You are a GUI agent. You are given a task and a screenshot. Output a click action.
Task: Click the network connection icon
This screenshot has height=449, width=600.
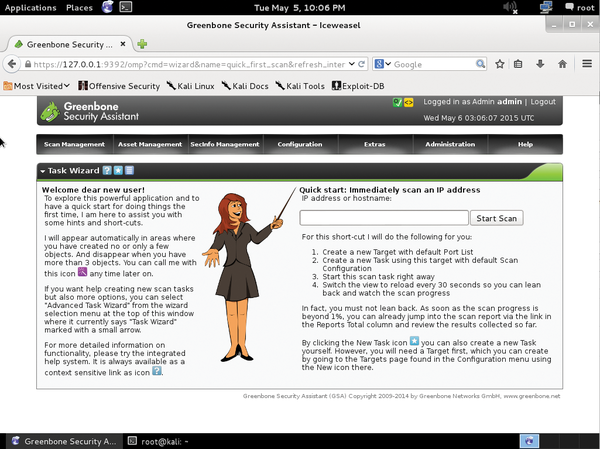coord(546,7)
